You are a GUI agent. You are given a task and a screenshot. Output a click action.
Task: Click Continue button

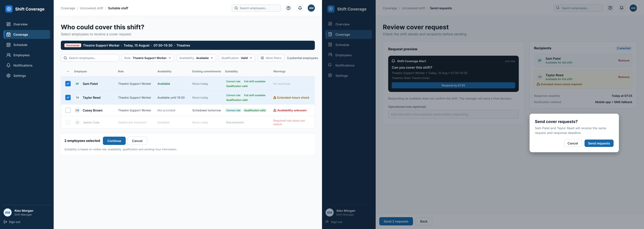(x=114, y=141)
